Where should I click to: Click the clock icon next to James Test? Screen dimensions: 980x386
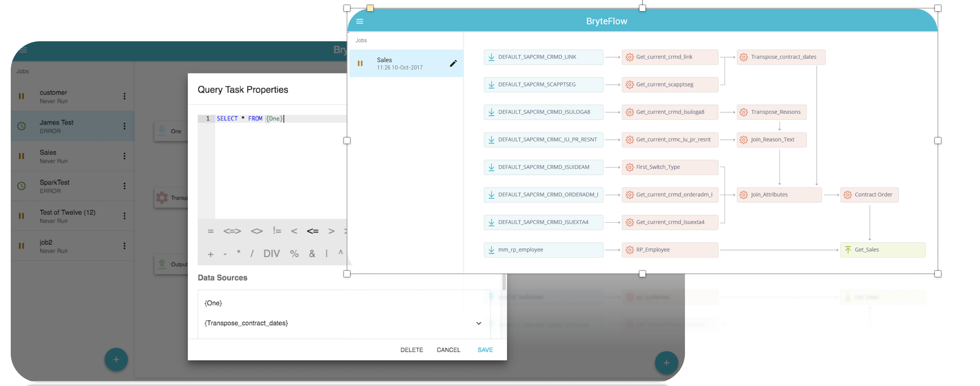click(21, 126)
